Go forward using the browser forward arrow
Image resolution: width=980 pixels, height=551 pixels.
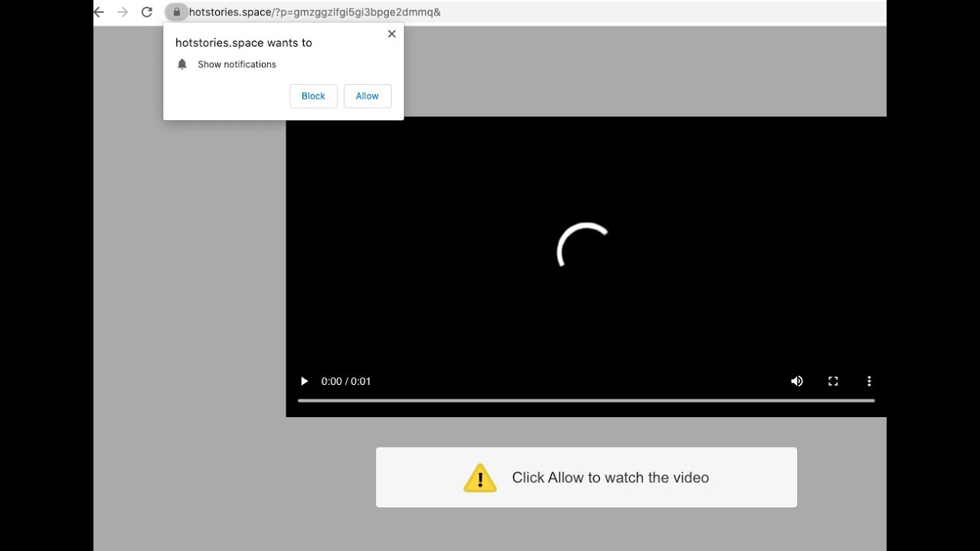[x=122, y=12]
